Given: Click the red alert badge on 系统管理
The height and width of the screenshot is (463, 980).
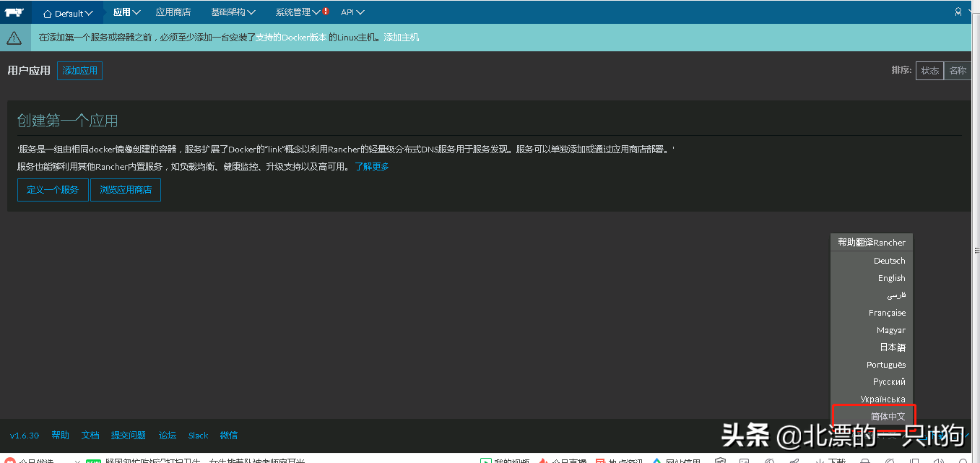Looking at the screenshot, I should [326, 12].
